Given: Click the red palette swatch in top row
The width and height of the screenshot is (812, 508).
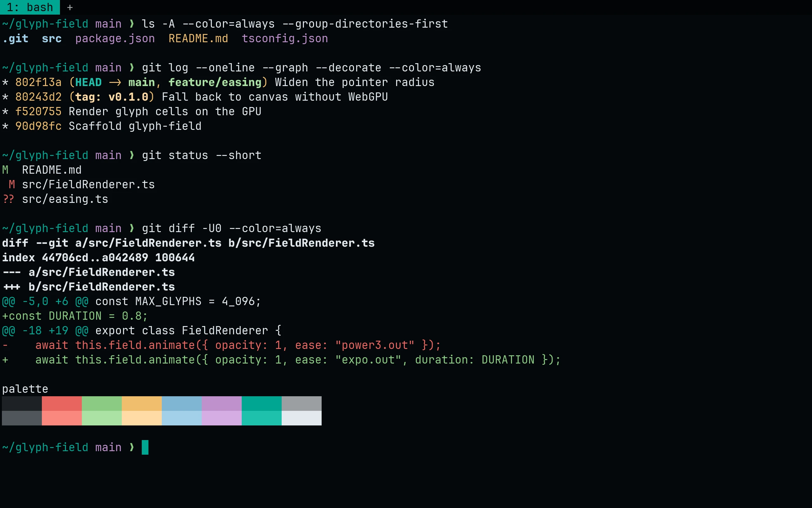Looking at the screenshot, I should (62, 404).
